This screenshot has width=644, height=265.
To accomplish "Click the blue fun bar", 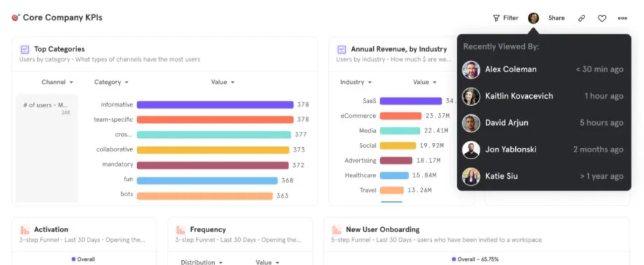I will click(207, 181).
